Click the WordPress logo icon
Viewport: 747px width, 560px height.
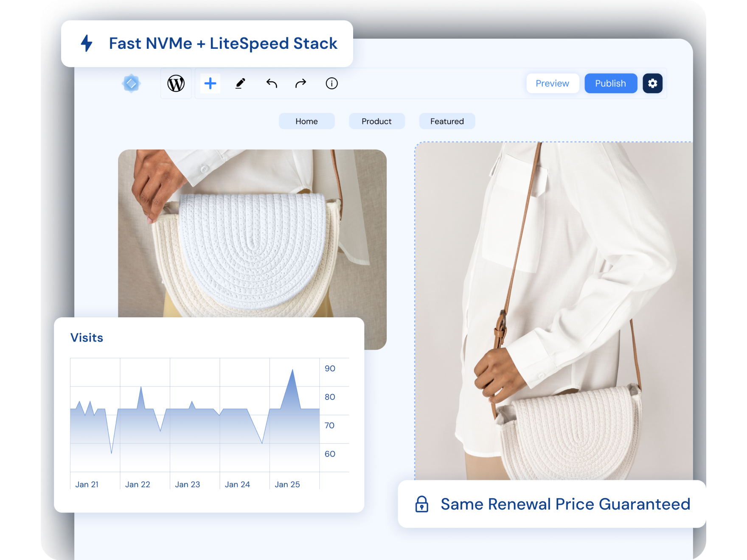176,83
